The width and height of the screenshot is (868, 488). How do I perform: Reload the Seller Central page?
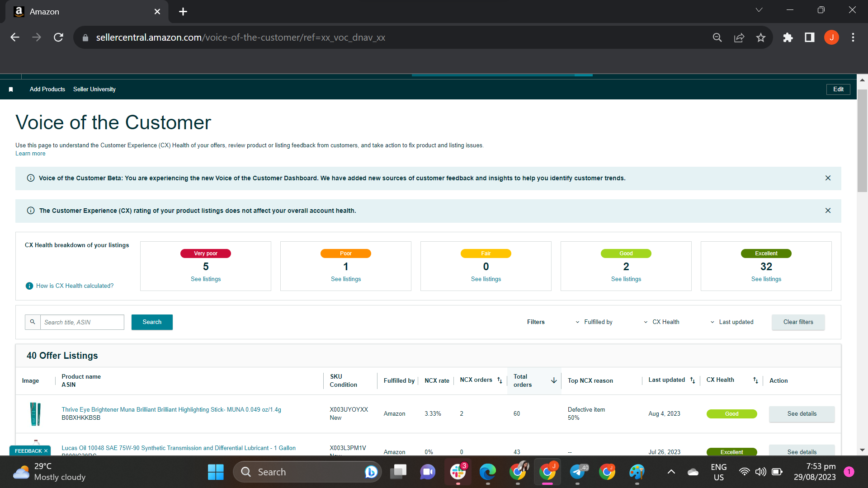(x=58, y=38)
